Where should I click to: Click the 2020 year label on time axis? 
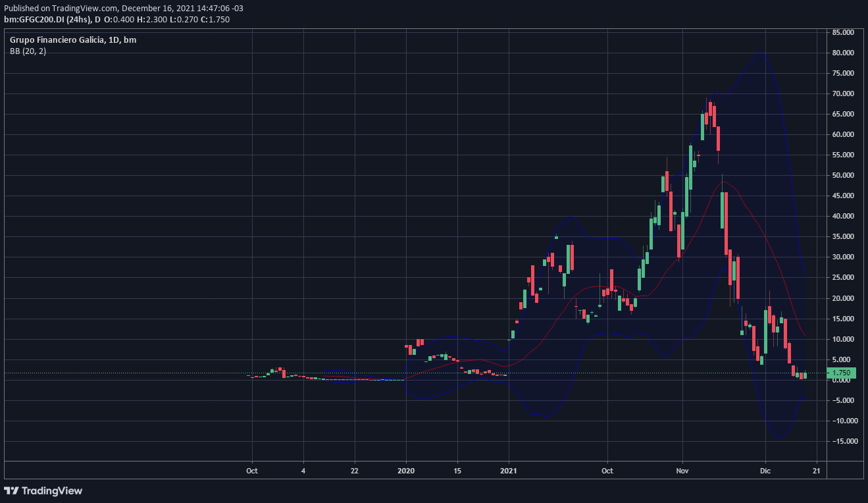pos(406,471)
